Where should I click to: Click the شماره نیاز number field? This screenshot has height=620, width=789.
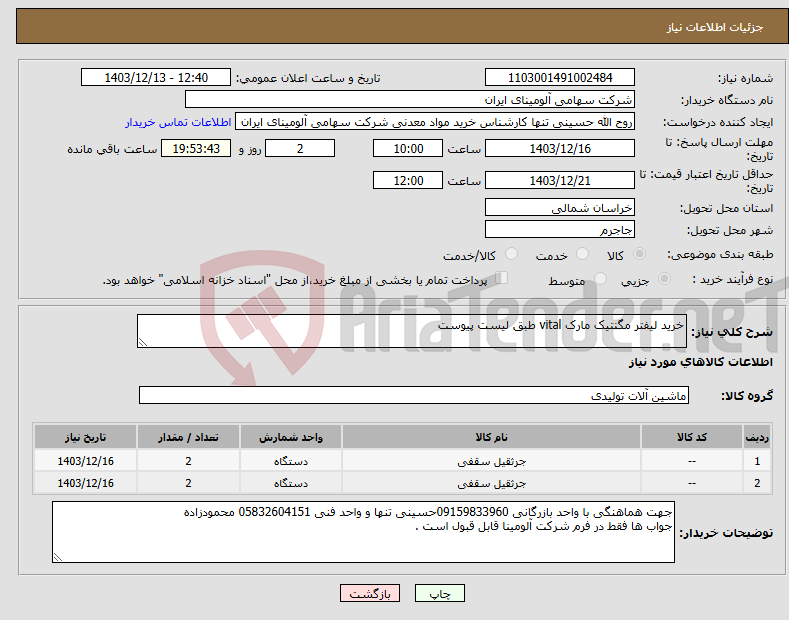(x=560, y=78)
